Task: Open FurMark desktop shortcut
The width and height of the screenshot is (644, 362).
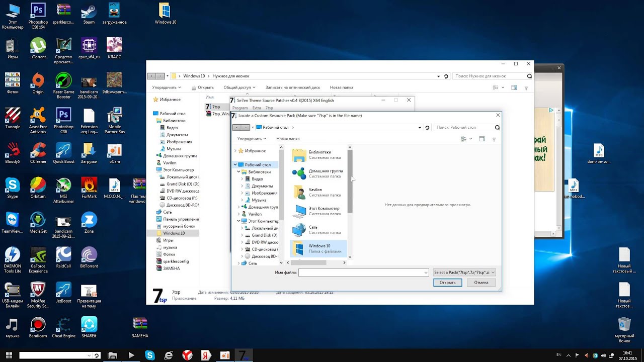Action: (x=89, y=188)
